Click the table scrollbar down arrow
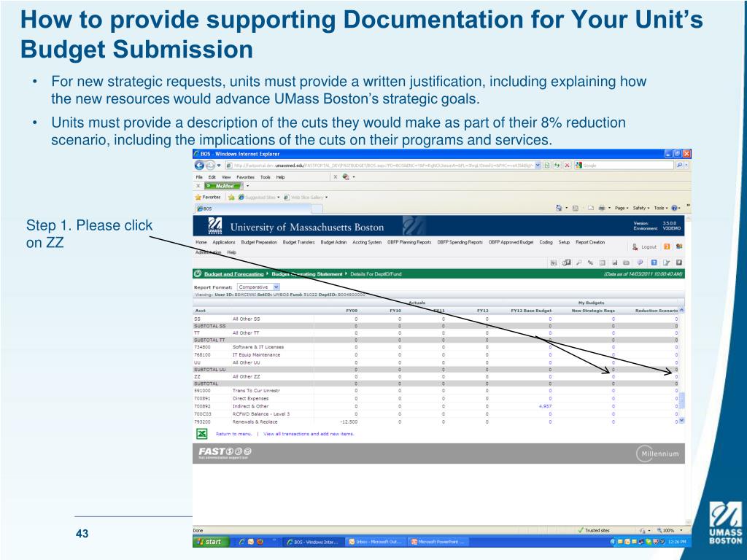Viewport: 747px width, 560px height. [x=682, y=421]
